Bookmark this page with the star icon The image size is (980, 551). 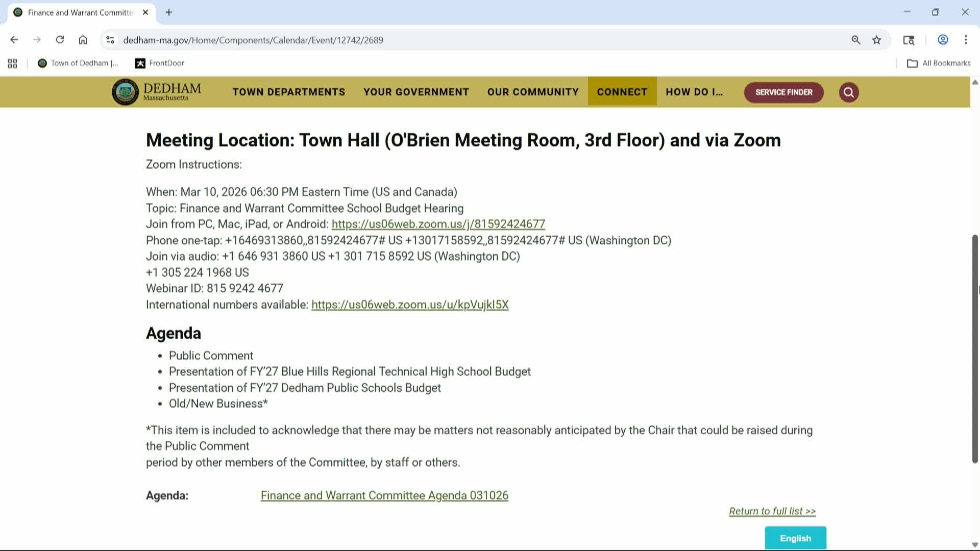click(x=876, y=39)
